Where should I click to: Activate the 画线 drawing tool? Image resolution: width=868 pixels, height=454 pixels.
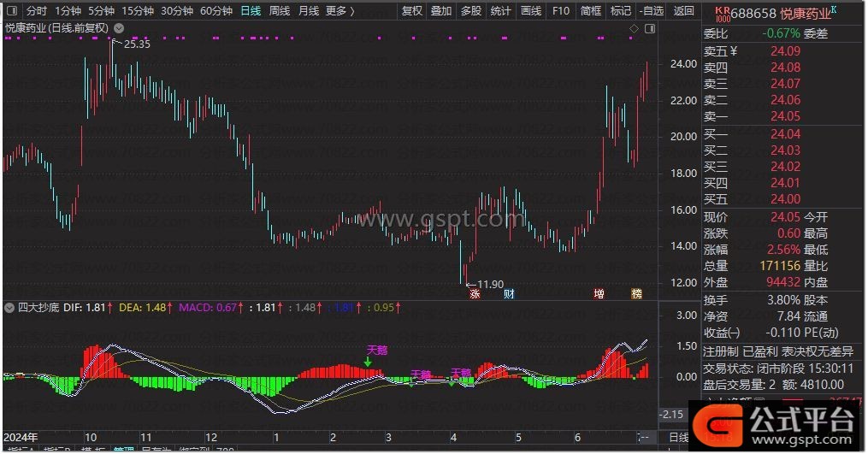531,10
